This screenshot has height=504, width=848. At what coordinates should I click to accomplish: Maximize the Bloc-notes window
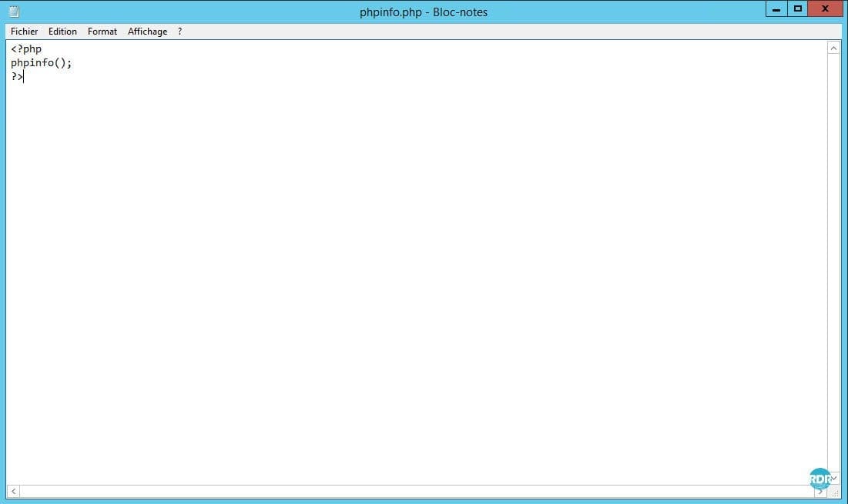click(x=797, y=8)
